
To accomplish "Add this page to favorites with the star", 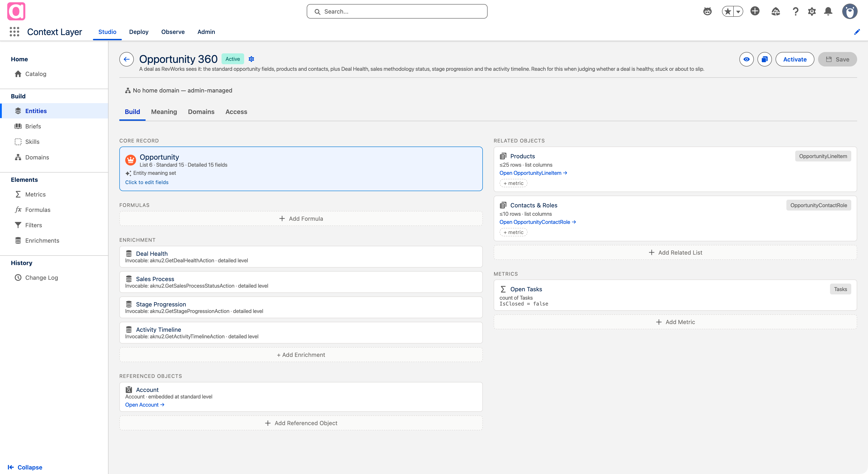I will pyautogui.click(x=727, y=12).
